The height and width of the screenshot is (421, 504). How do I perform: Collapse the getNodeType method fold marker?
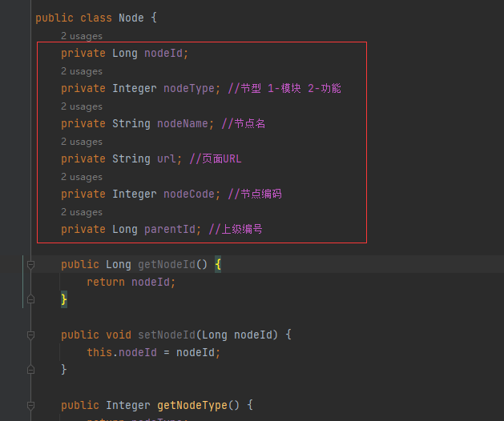click(x=30, y=406)
